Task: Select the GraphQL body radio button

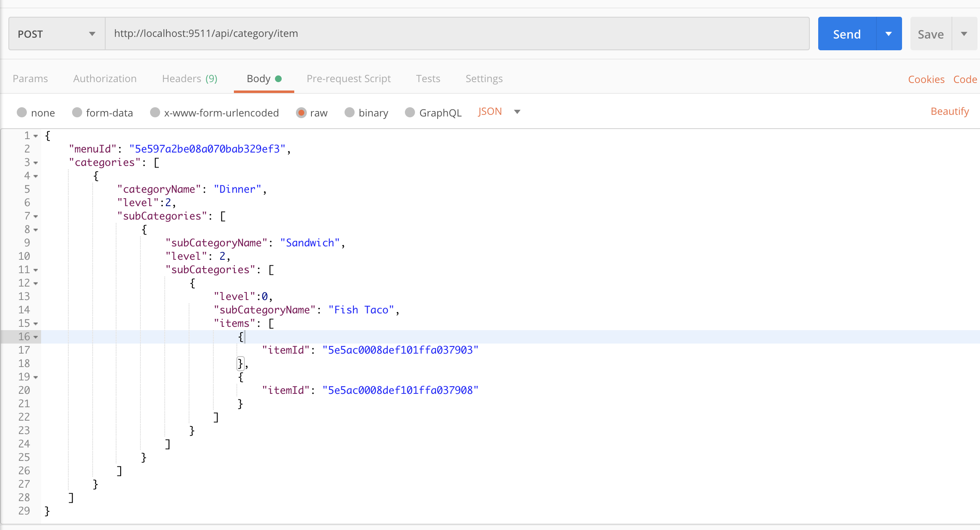Action: [x=410, y=113]
